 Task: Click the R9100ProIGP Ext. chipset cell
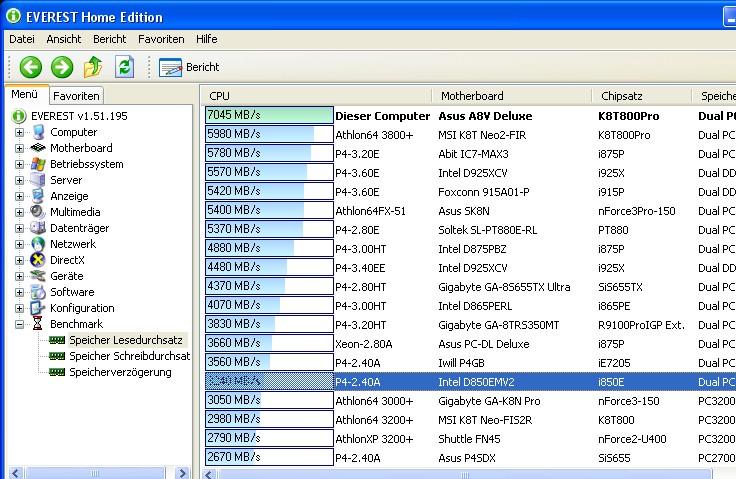point(641,325)
